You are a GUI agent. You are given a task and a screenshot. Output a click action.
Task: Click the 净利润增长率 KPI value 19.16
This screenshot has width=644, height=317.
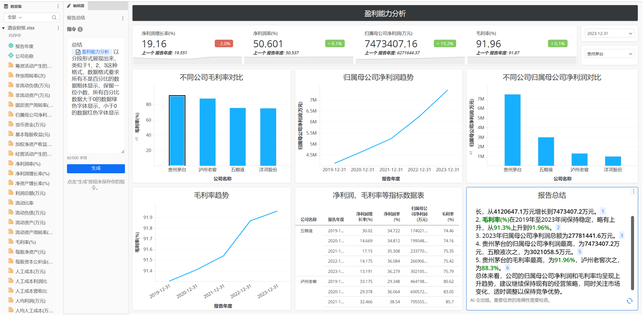click(x=154, y=44)
